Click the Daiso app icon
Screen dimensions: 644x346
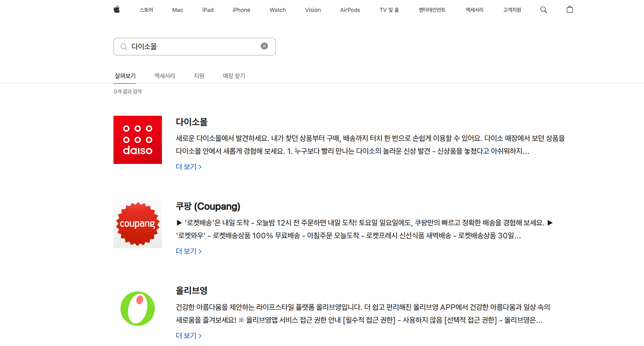click(138, 140)
